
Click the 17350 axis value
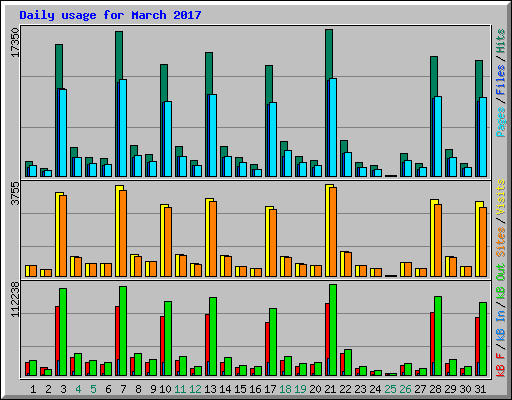(15, 42)
